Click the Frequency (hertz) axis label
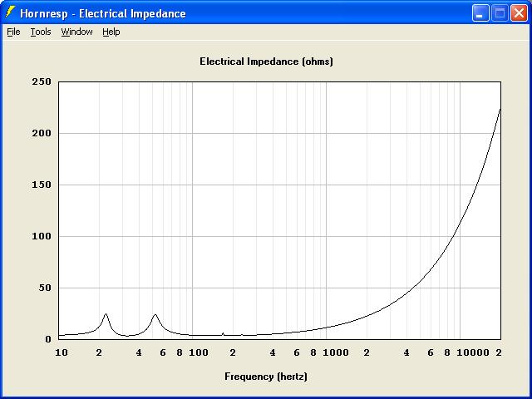Screen dimensions: 532x399 click(266, 377)
